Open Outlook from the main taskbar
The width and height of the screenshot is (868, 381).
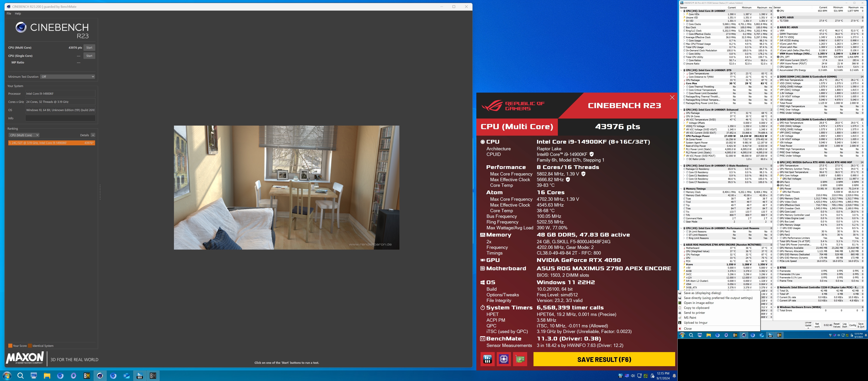[x=126, y=376]
